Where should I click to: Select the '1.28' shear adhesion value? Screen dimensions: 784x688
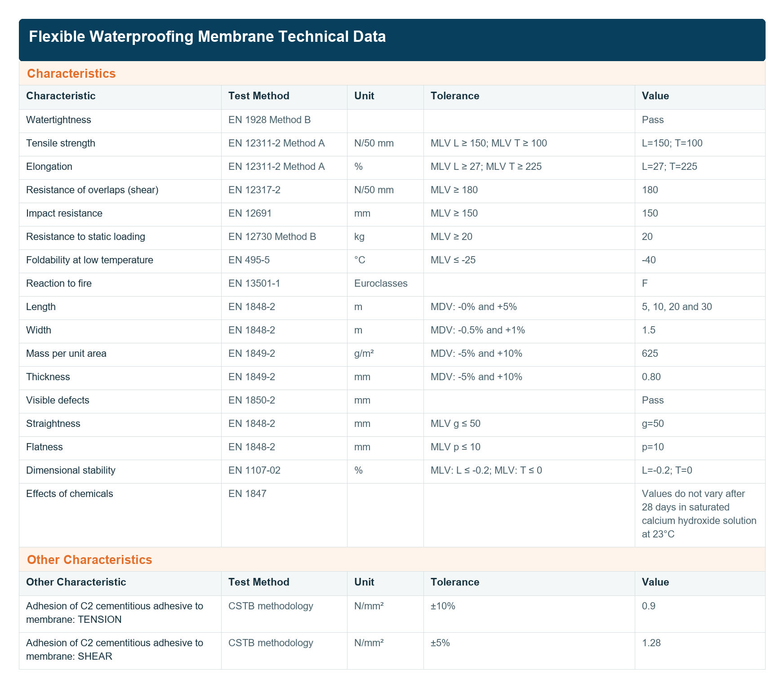(651, 643)
